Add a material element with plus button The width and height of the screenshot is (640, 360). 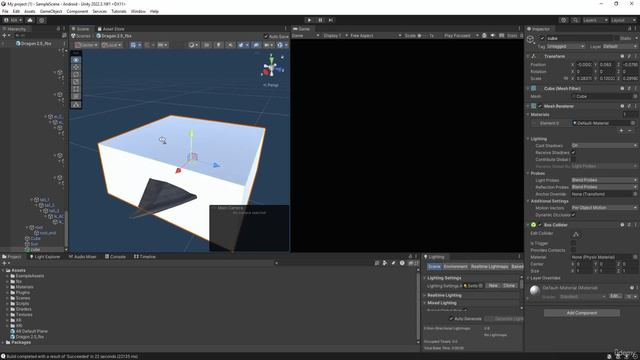[x=622, y=131]
